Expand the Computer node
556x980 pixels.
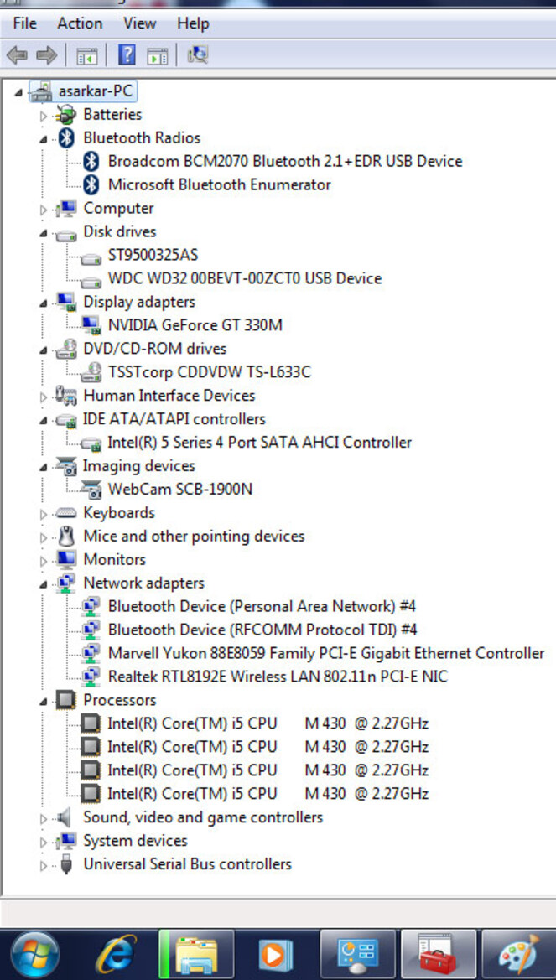[43, 210]
